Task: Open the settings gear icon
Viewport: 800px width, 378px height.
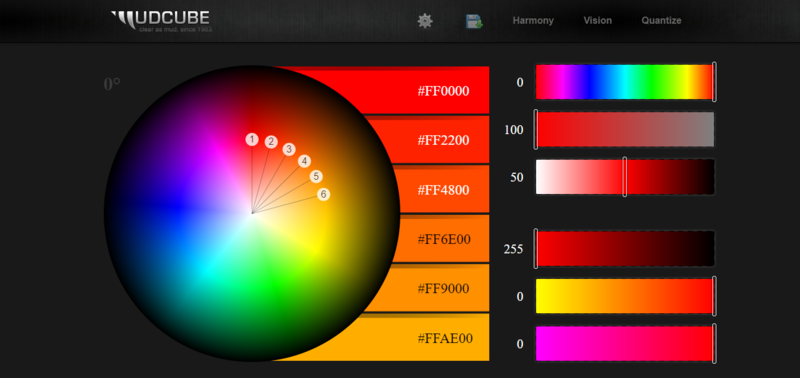Action: click(425, 21)
